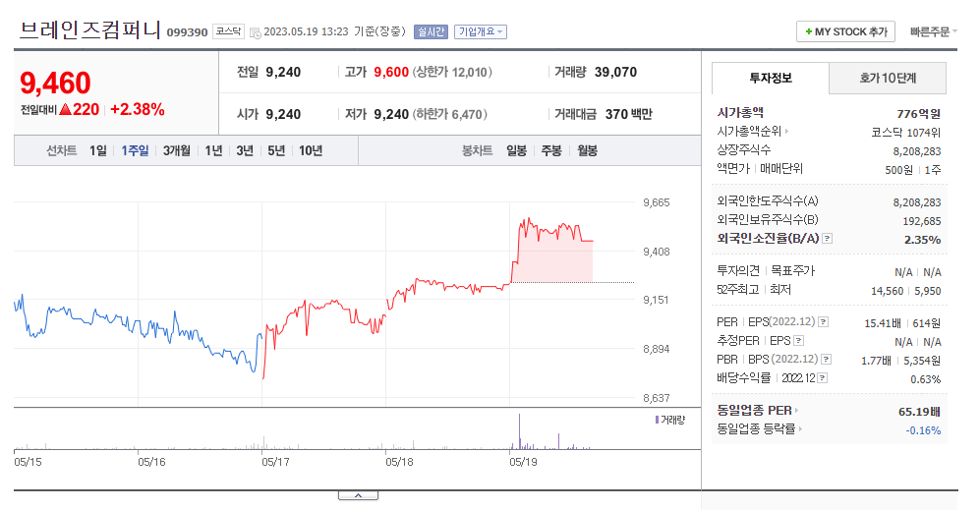Click the change rate +2.38%

click(x=138, y=109)
